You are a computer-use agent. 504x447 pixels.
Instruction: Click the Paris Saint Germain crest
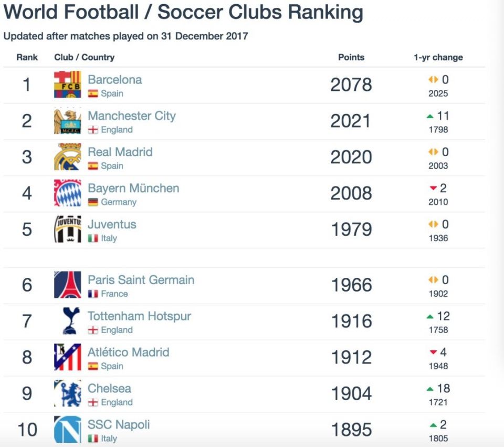(67, 285)
